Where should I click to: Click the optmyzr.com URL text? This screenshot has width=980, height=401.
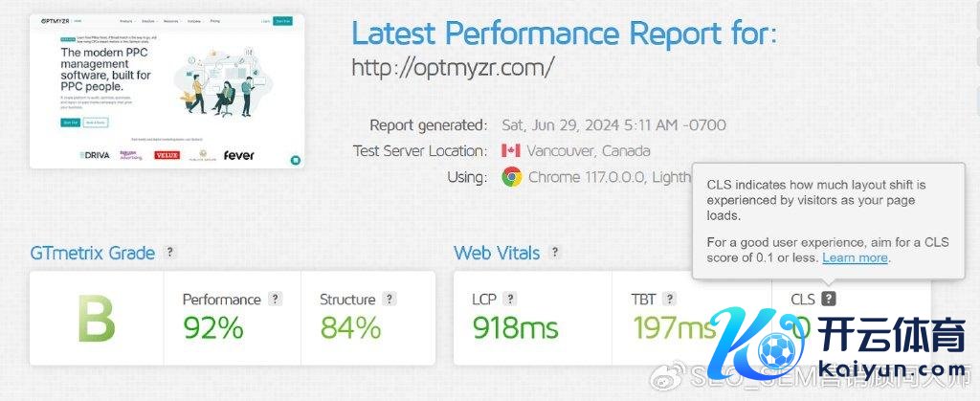(x=453, y=68)
